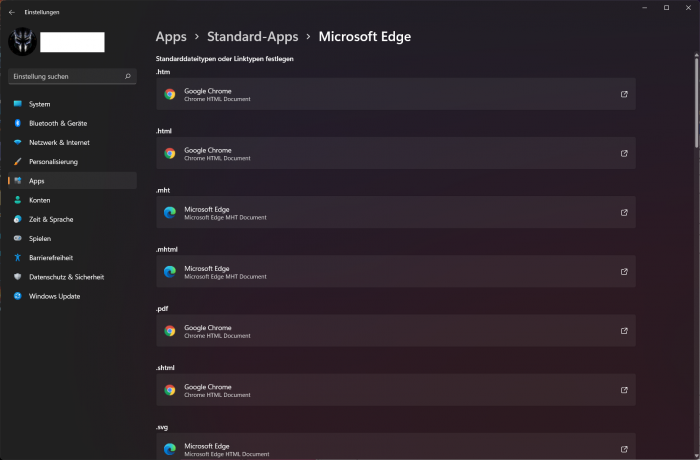This screenshot has height=460, width=700.
Task: Open Zeit & Sprache
Action: (x=72, y=219)
